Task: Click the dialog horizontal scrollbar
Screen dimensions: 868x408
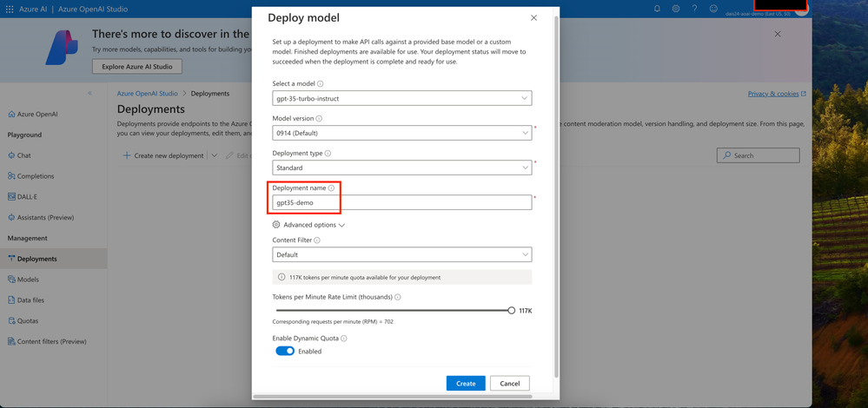Action: pos(393,397)
